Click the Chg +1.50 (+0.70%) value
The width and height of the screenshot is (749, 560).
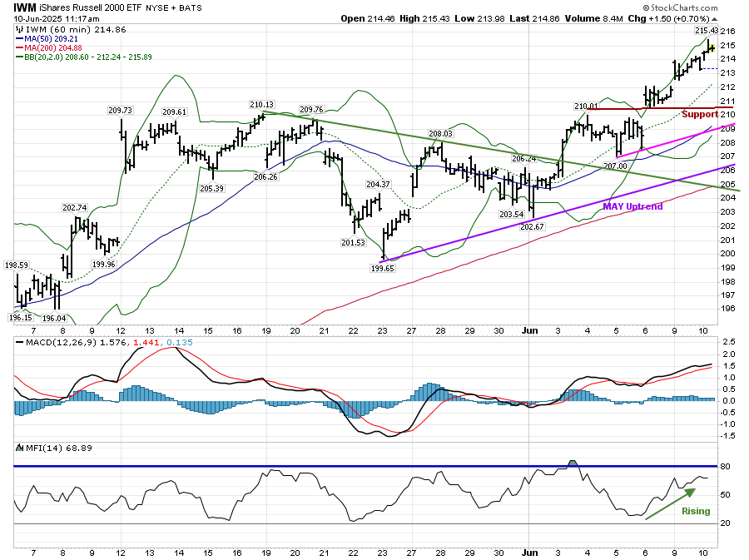tap(669, 18)
